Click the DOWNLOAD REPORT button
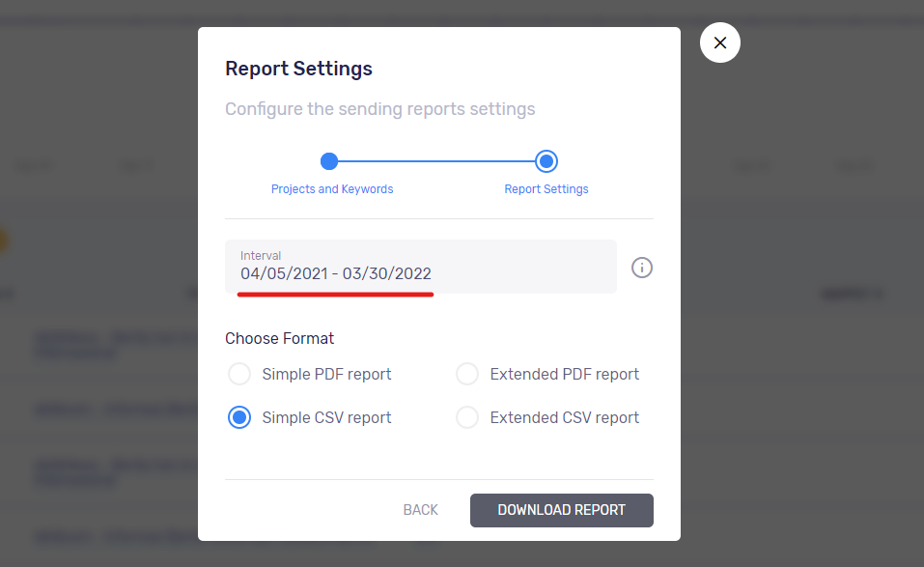This screenshot has width=924, height=567. [561, 510]
